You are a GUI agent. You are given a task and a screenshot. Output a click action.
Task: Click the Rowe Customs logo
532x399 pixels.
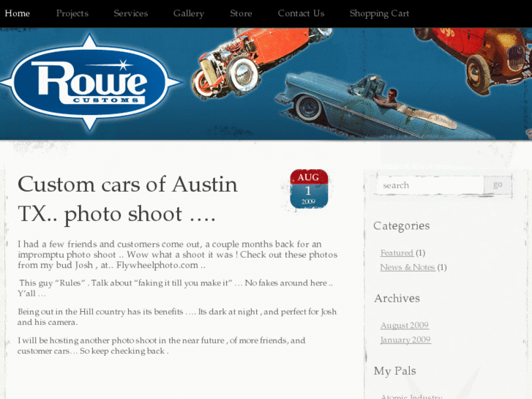(90, 82)
